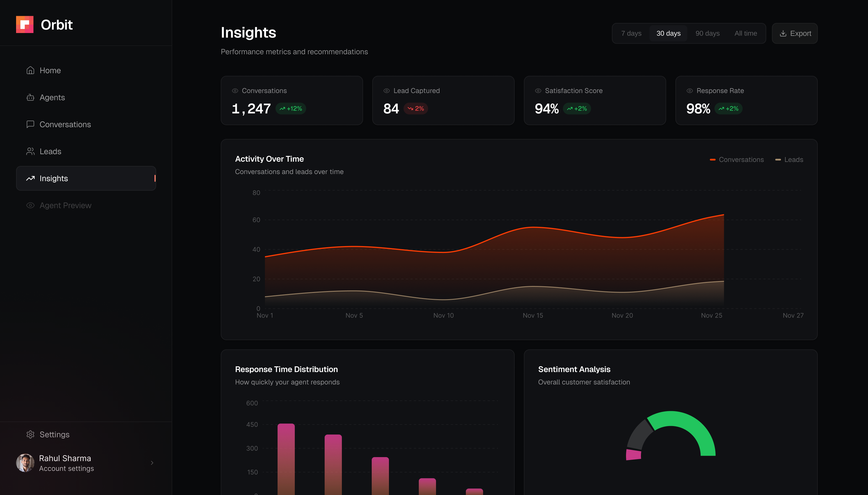Click Rahul Sharma's profile avatar

click(x=25, y=463)
